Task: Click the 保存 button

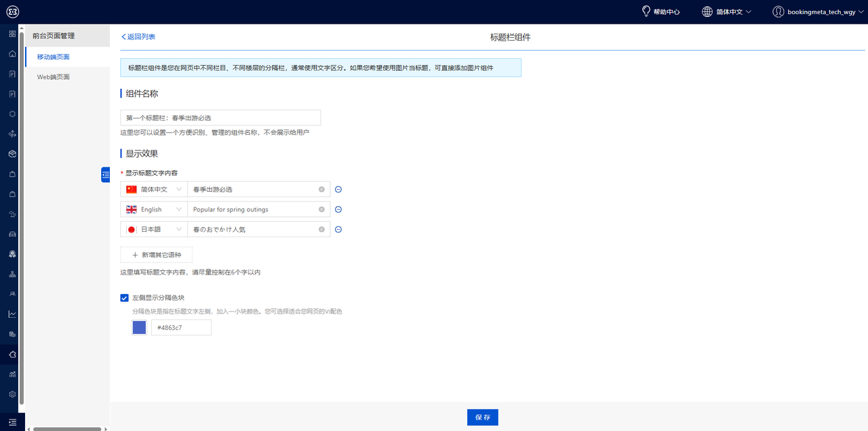Action: 482,417
